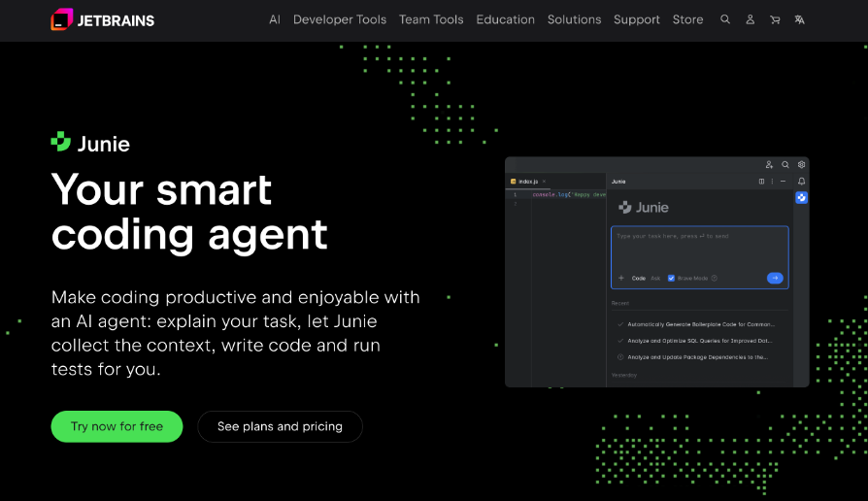Click the split view icon in Junie panel
The height and width of the screenshot is (501, 868).
tap(762, 181)
